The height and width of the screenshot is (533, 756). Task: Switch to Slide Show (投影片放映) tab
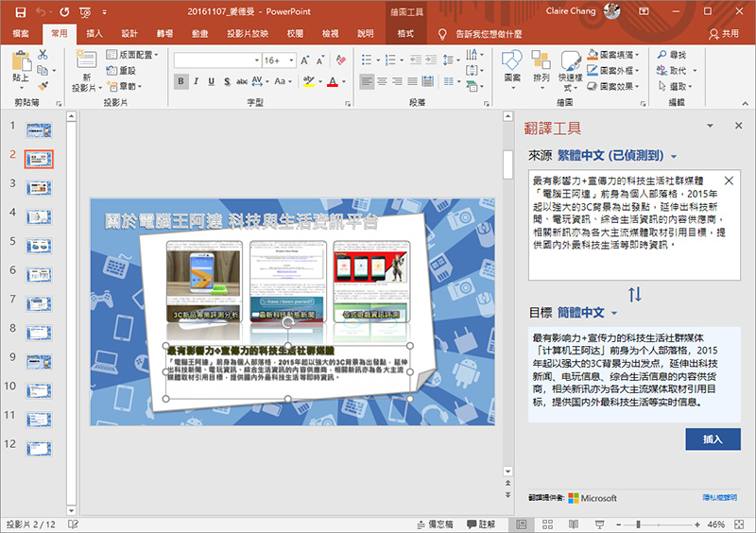click(x=248, y=33)
